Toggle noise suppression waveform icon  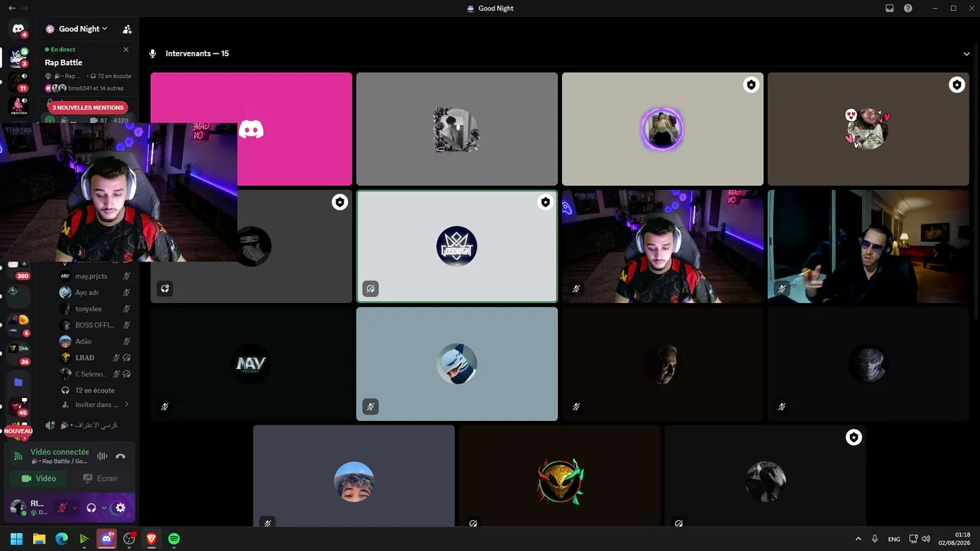[x=102, y=456]
